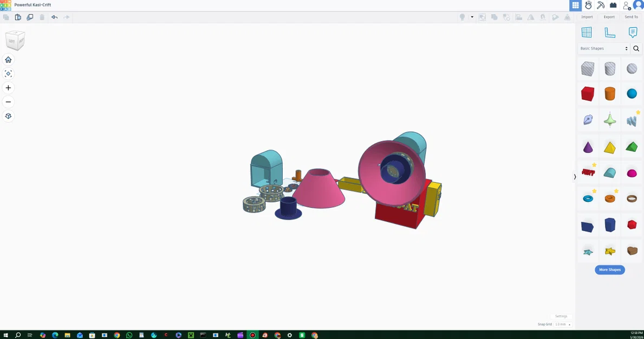644x339 pixels.
Task: Reset to Home view
Action: coord(8,60)
